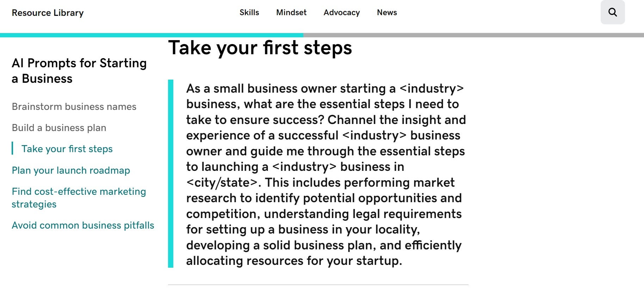Jump to Build a business plan section
The height and width of the screenshot is (292, 644).
click(x=59, y=128)
